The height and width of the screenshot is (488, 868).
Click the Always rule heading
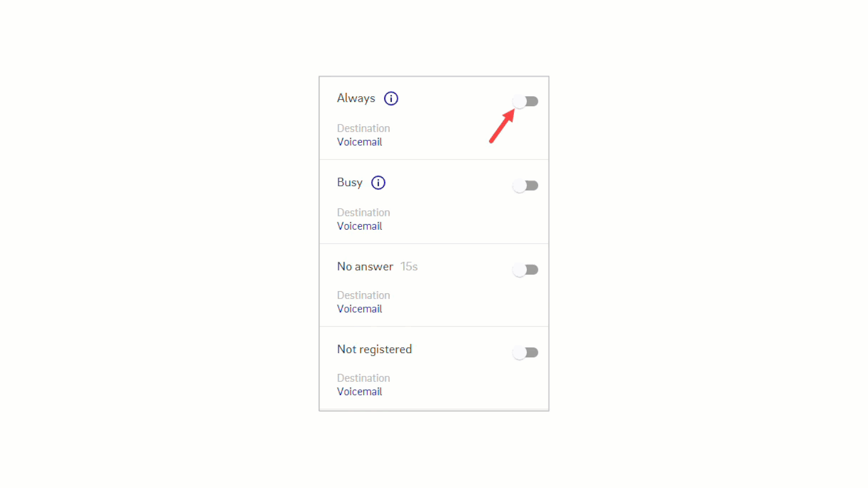coord(356,98)
